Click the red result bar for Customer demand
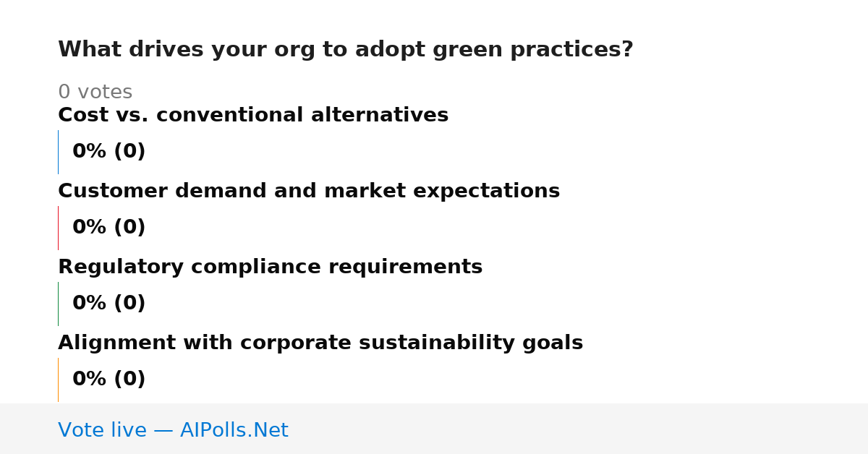 pos(58,228)
